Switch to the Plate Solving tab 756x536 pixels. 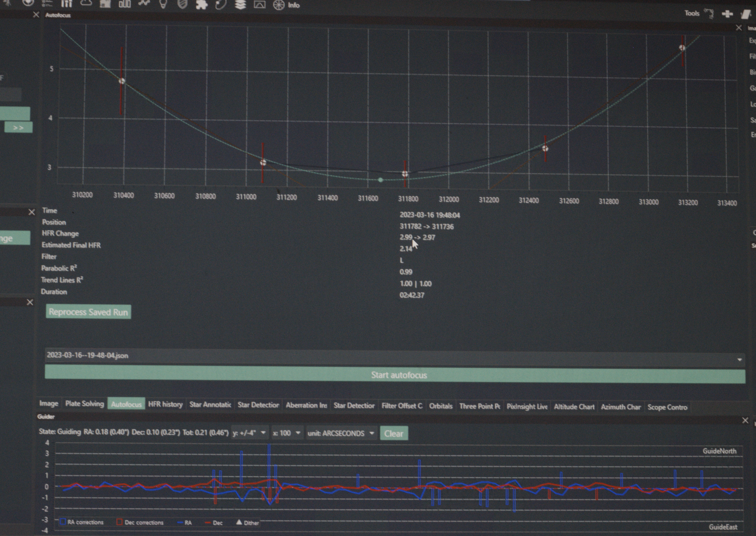coord(84,404)
